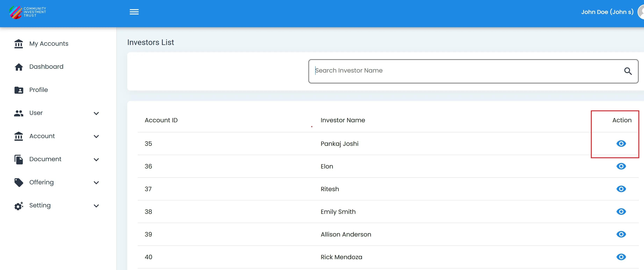Go to the Dashboard page
Image resolution: width=644 pixels, height=270 pixels.
coord(46,67)
